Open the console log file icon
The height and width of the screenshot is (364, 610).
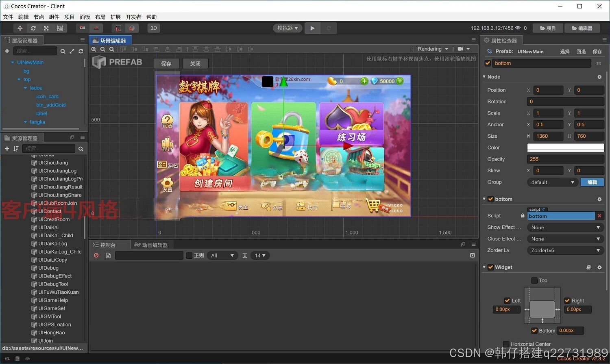(108, 256)
